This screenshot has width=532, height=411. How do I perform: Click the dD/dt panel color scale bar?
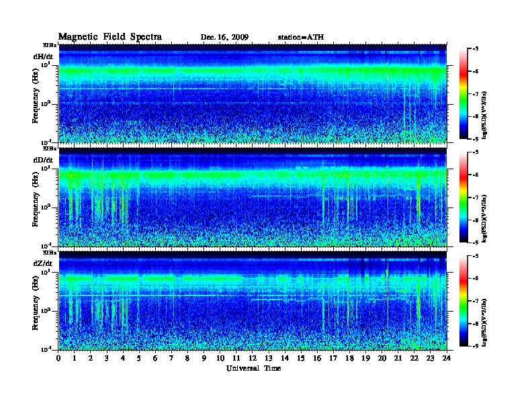pyautogui.click(x=463, y=197)
